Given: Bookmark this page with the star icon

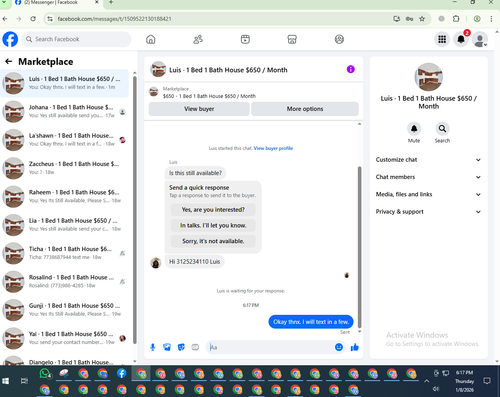Looking at the screenshot, I should pyautogui.click(x=422, y=19).
